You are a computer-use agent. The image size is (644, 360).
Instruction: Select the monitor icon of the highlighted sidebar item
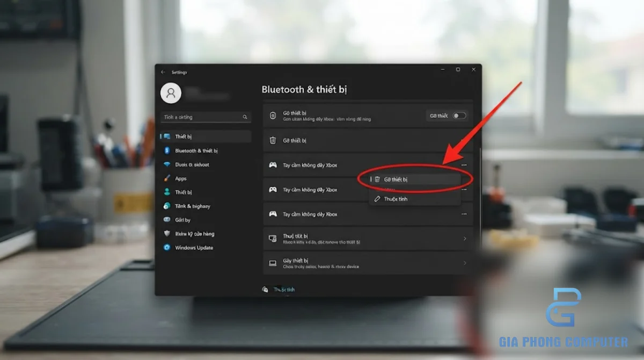(167, 136)
